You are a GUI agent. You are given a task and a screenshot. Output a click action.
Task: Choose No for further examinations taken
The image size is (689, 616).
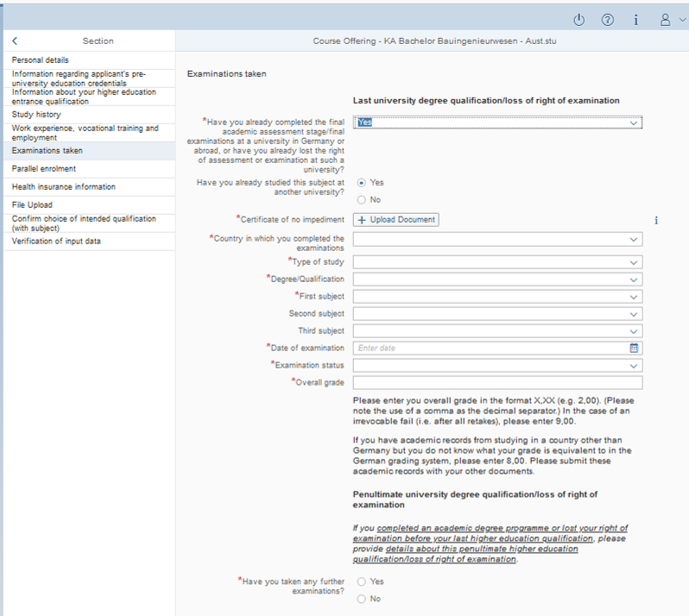362,599
